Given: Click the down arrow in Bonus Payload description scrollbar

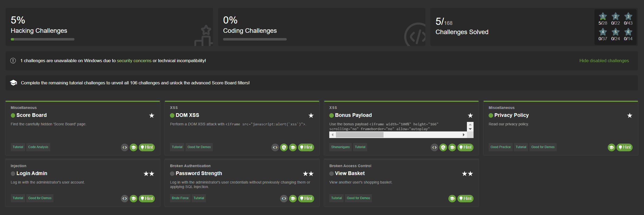Looking at the screenshot, I should 470,129.
